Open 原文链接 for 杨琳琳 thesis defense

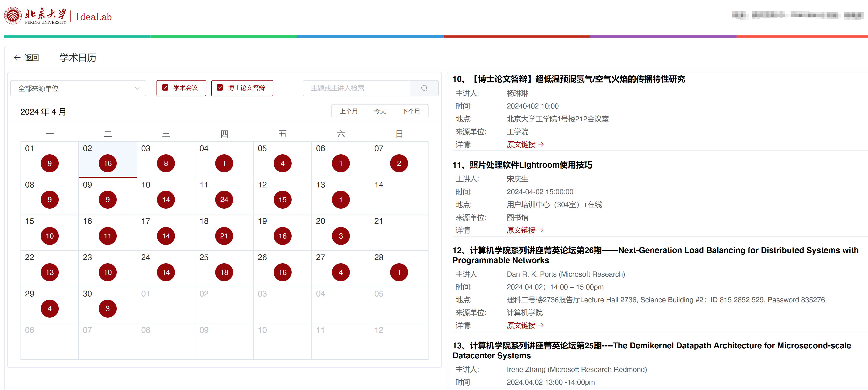coord(525,145)
